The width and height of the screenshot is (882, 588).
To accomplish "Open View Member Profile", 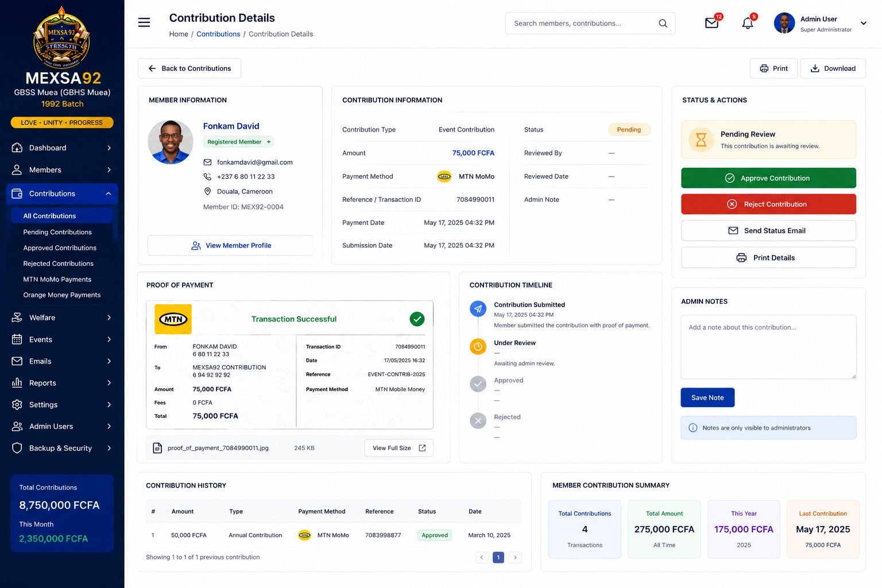I will point(230,245).
